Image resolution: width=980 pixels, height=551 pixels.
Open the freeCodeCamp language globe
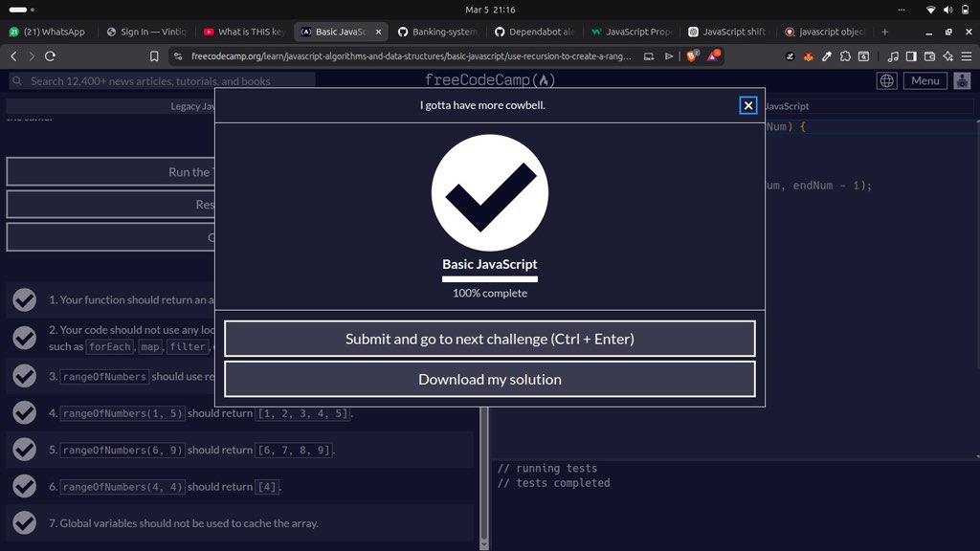tap(886, 80)
